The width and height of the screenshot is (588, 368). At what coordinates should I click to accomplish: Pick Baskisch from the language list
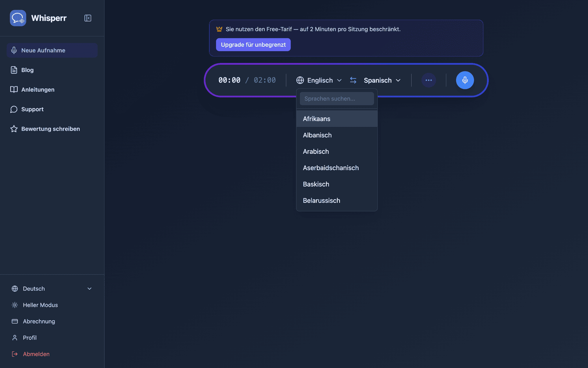(337, 184)
